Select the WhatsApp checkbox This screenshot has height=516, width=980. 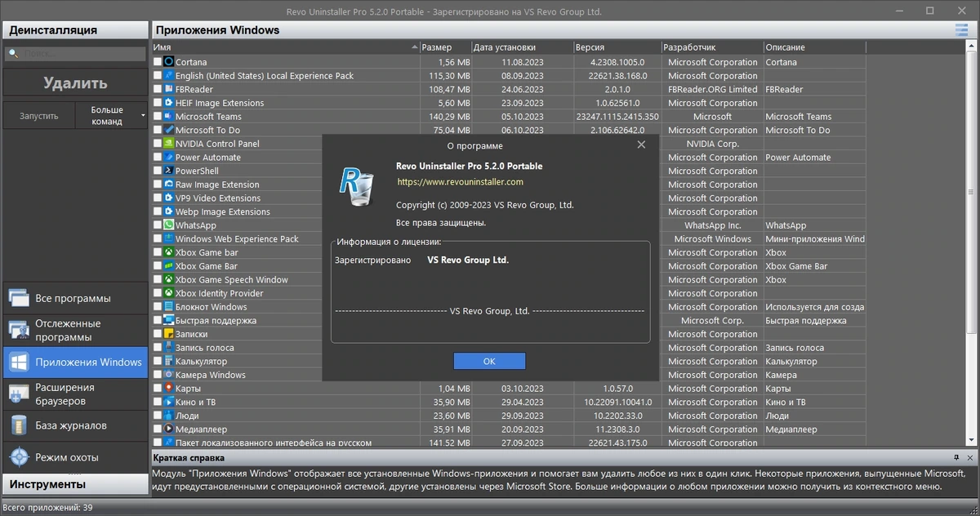[158, 225]
